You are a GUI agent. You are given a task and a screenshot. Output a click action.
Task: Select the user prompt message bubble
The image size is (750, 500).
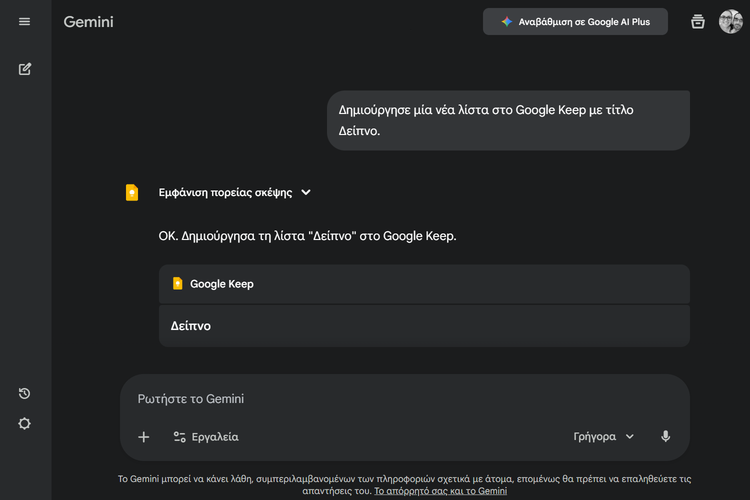(508, 121)
